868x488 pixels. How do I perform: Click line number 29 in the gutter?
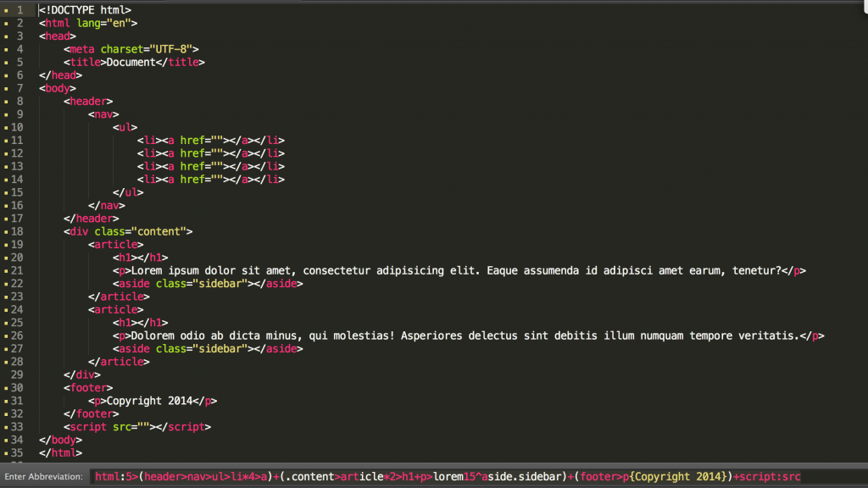click(17, 374)
